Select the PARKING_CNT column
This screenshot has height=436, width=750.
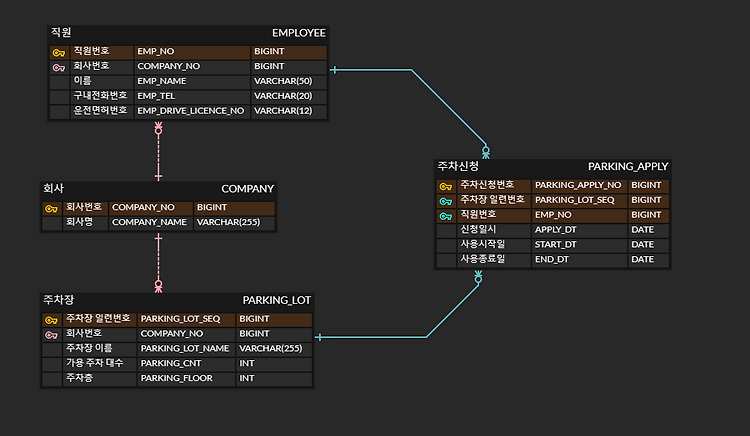tap(171, 363)
